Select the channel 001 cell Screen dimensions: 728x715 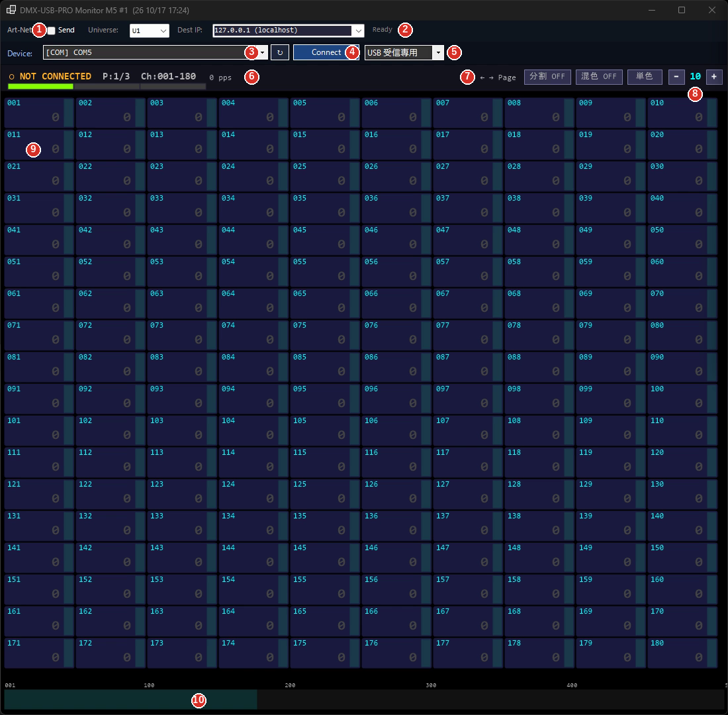point(39,113)
